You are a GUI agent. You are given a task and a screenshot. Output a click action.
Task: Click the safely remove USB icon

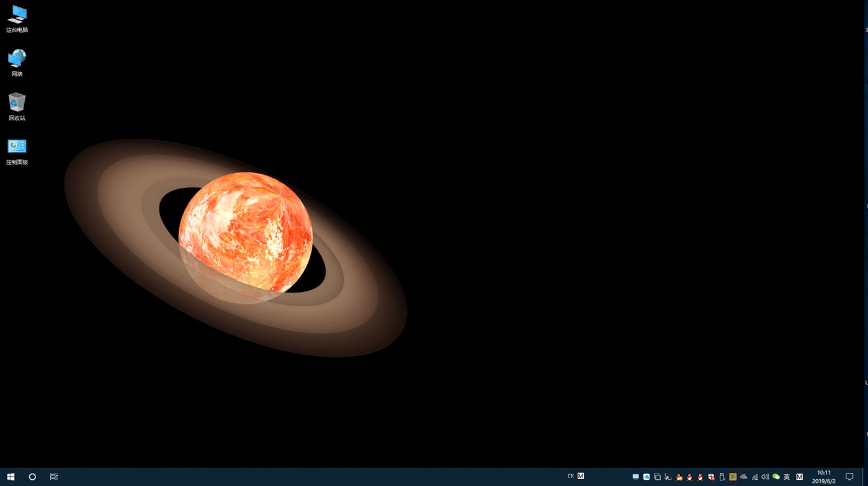click(722, 477)
